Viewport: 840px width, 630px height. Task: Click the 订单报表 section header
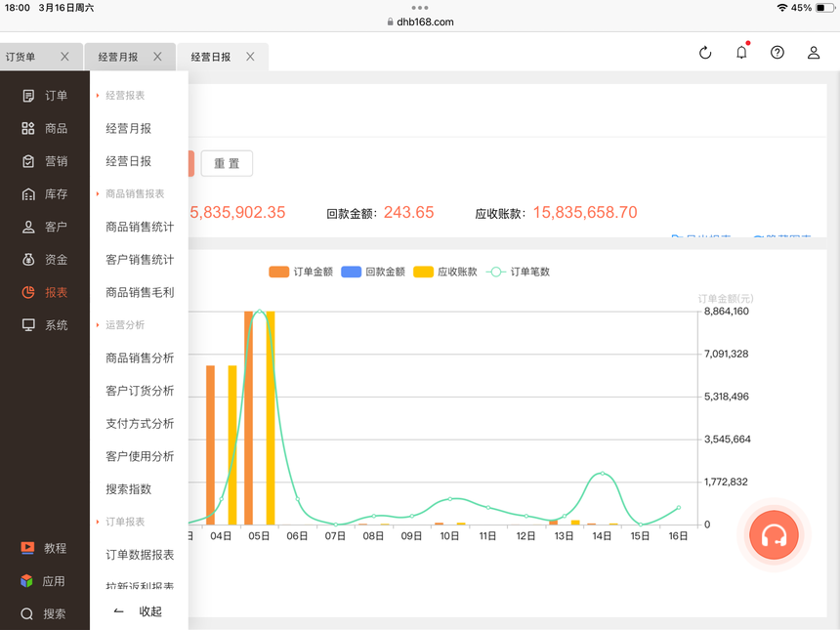coord(125,522)
